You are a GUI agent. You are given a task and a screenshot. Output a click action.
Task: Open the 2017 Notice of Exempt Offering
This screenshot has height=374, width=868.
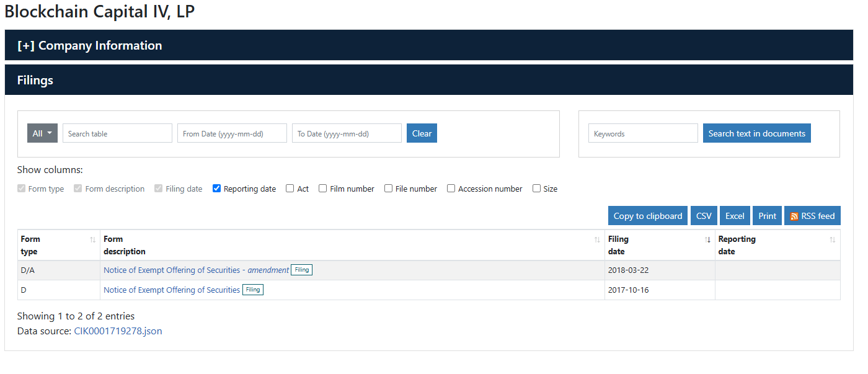pyautogui.click(x=172, y=290)
